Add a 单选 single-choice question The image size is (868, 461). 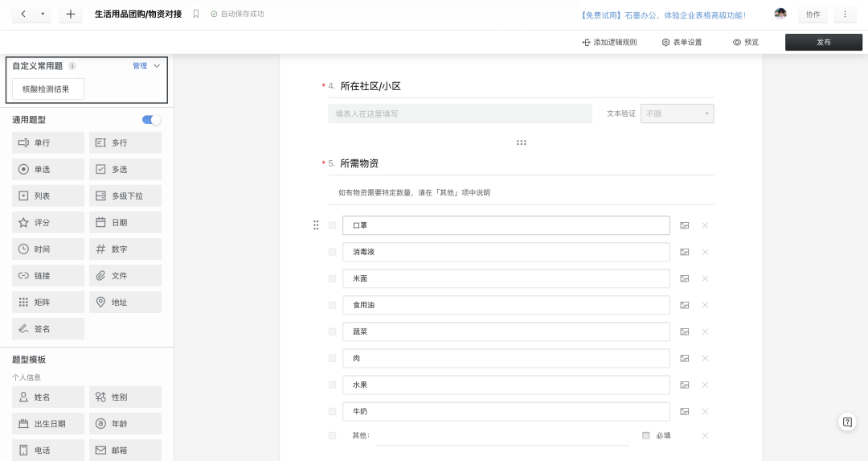click(48, 169)
